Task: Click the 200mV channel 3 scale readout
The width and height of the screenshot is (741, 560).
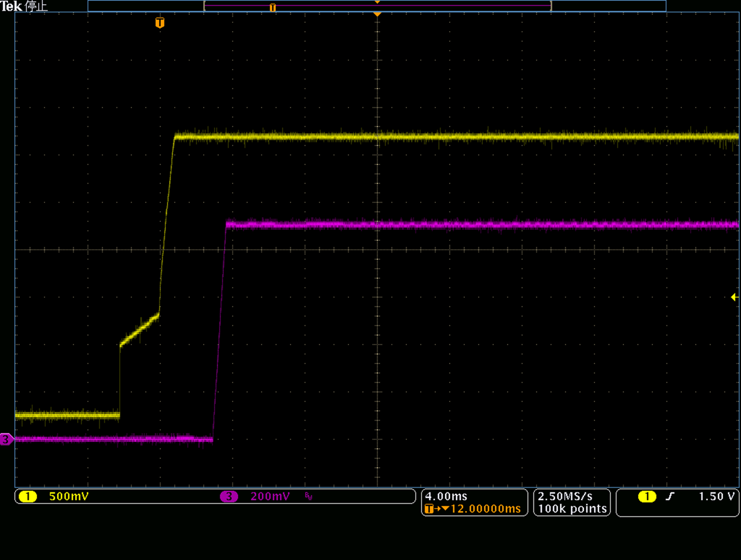Action: (x=270, y=496)
